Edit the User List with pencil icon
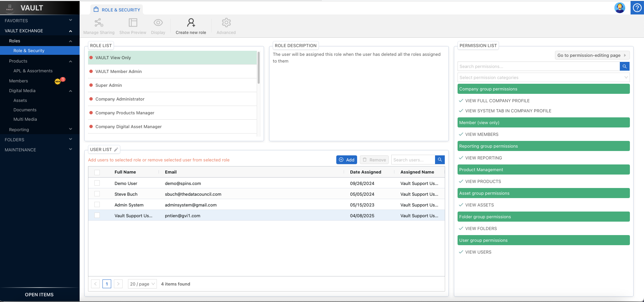Image resolution: width=644 pixels, height=302 pixels. pyautogui.click(x=116, y=150)
